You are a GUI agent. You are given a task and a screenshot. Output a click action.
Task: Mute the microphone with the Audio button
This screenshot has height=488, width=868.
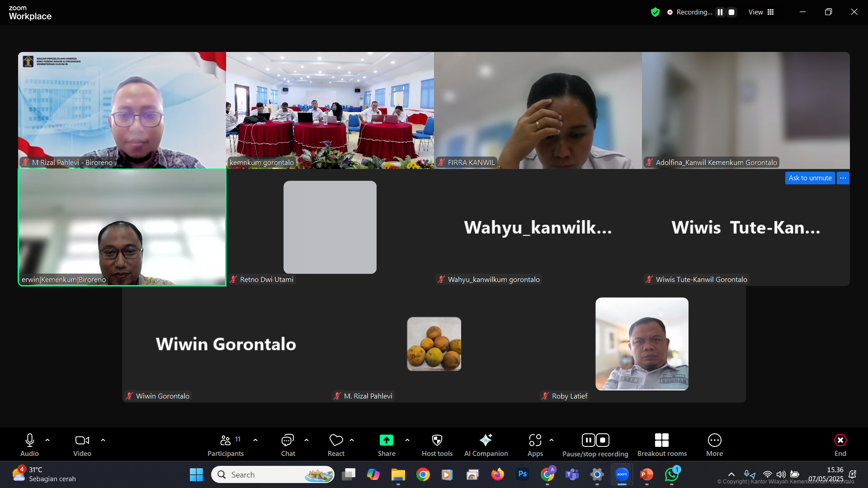[x=29, y=441]
